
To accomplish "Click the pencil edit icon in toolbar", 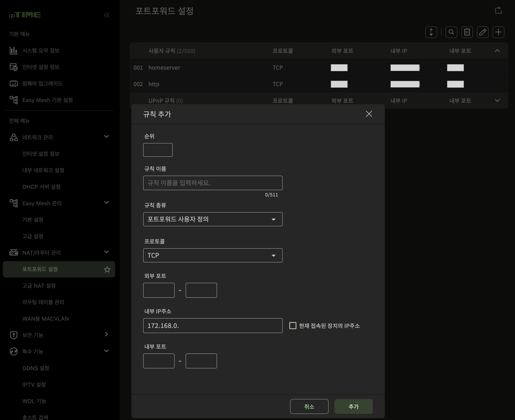I will click(x=483, y=32).
